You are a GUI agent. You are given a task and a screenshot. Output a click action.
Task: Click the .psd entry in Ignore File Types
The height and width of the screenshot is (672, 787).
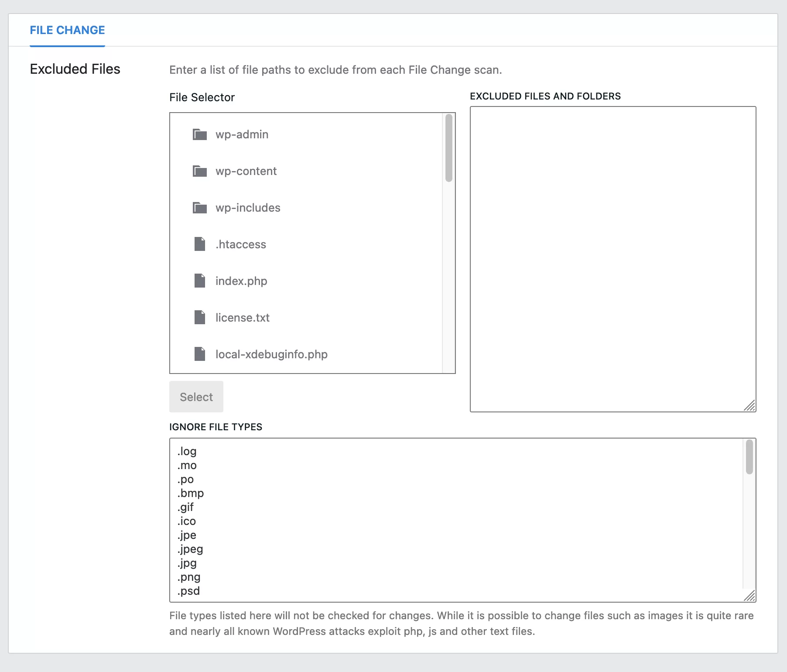coord(188,591)
